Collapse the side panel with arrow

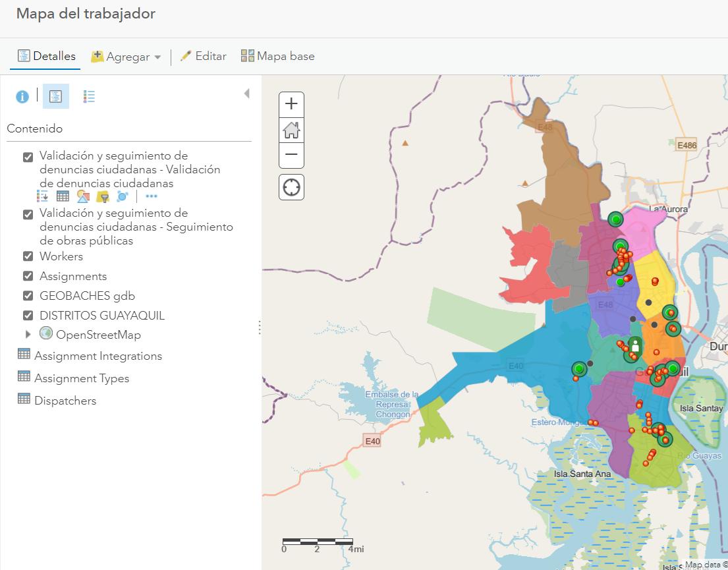(x=247, y=94)
